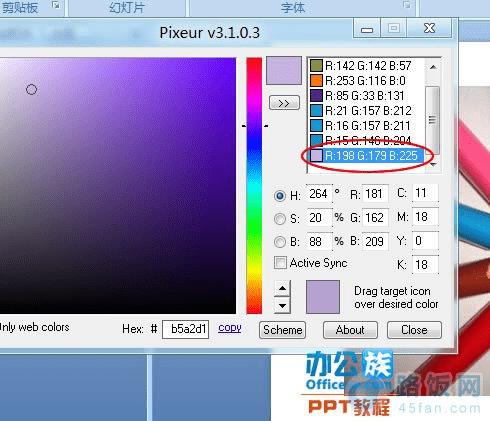The image size is (490, 421).
Task: Click the olive swatch beside R:142 G:142 B:57
Action: coord(316,66)
